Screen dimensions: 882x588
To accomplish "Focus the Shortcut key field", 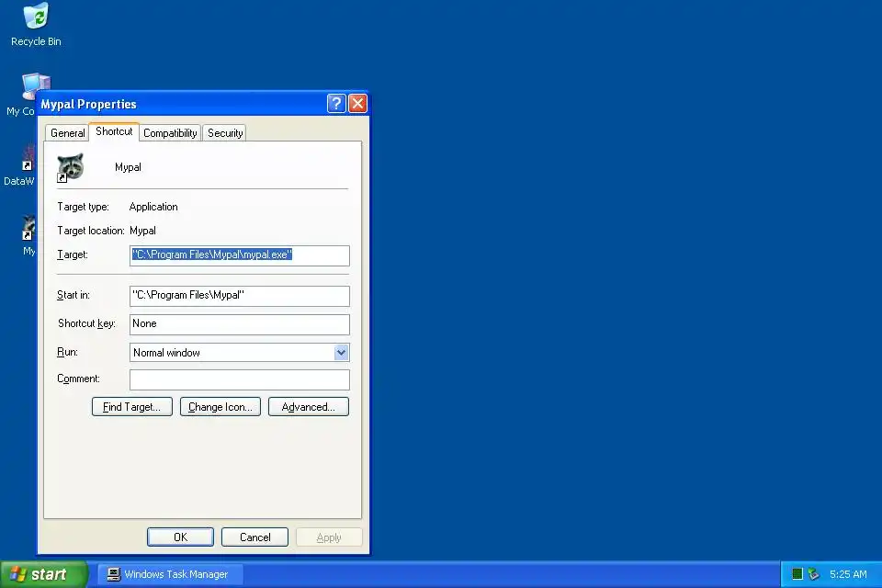I will pyautogui.click(x=240, y=324).
